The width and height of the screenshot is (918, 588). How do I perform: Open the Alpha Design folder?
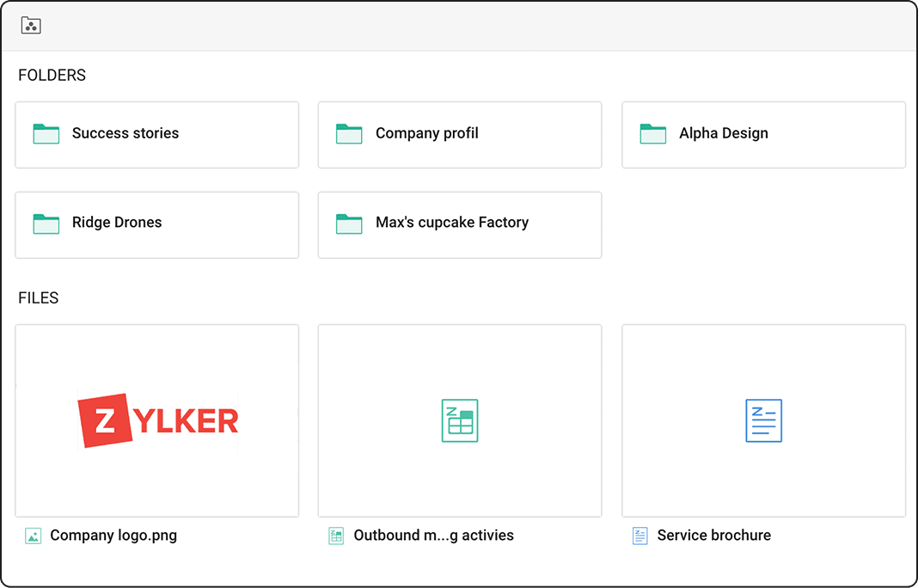(724, 133)
